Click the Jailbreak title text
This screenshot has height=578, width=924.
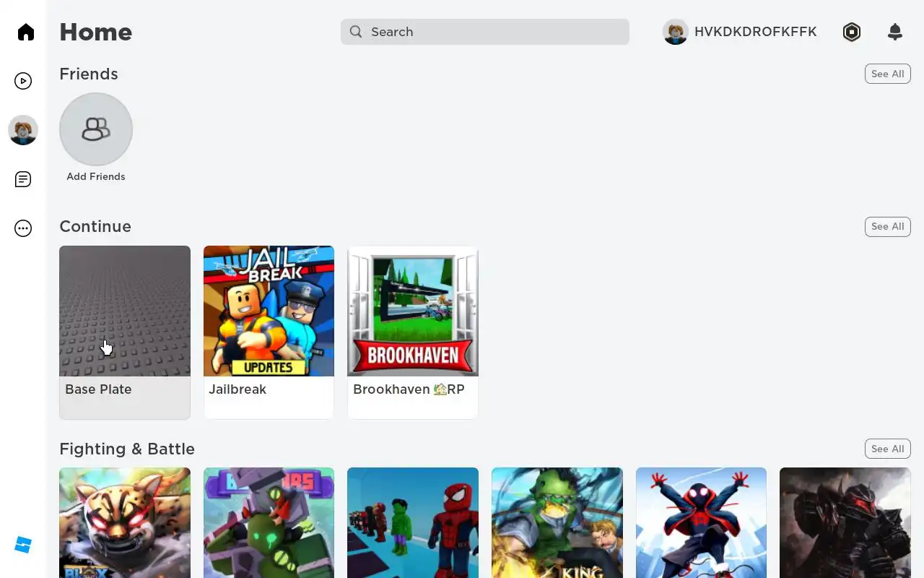click(237, 389)
